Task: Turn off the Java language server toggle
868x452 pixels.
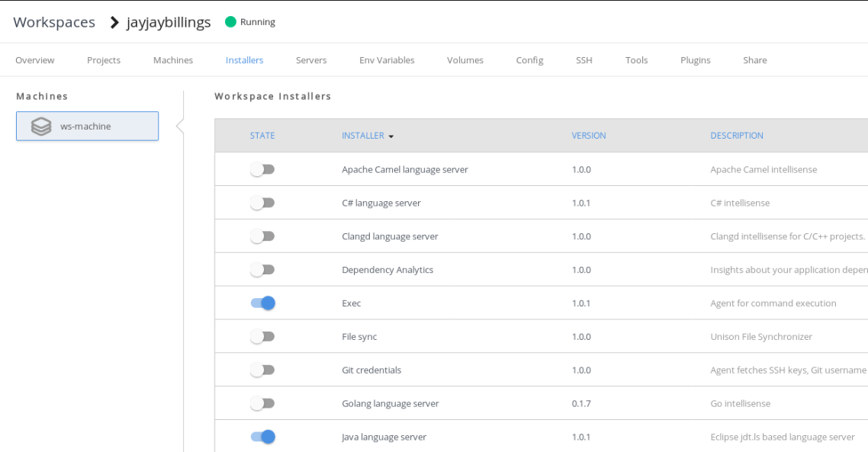Action: tap(262, 437)
